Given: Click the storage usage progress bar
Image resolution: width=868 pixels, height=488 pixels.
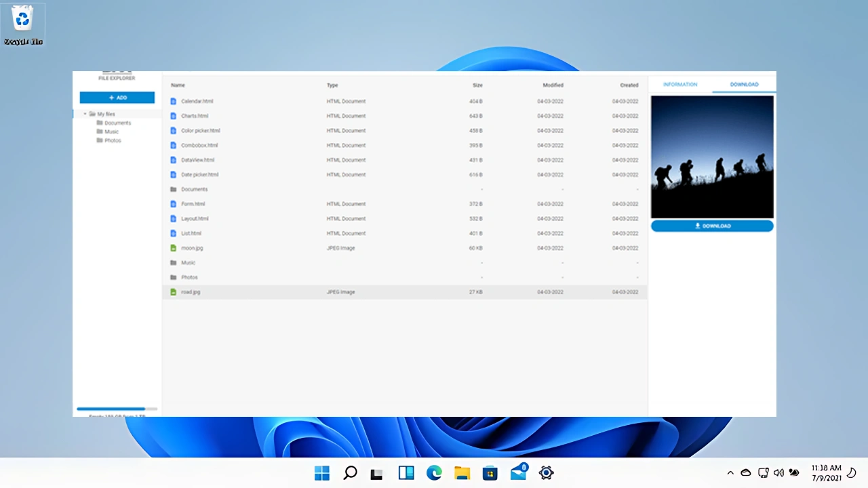Looking at the screenshot, I should click(117, 409).
